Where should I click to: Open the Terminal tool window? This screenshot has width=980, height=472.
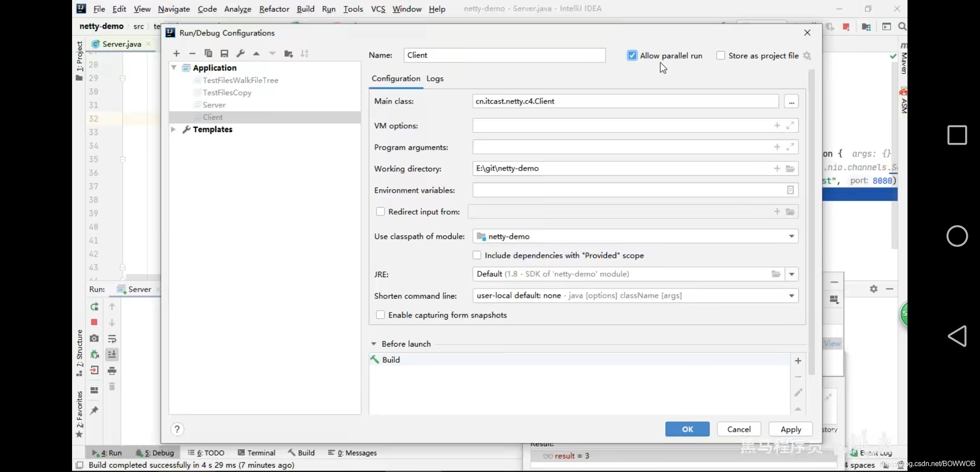tap(256, 453)
